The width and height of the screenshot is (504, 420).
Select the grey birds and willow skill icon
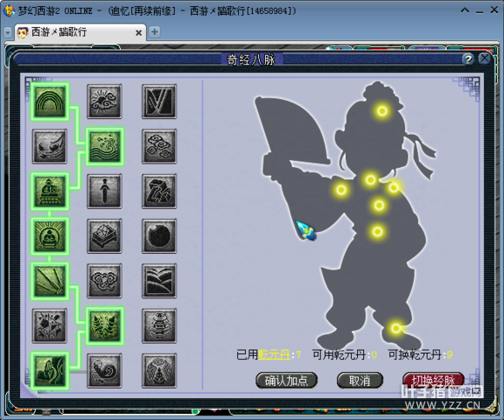(50, 147)
